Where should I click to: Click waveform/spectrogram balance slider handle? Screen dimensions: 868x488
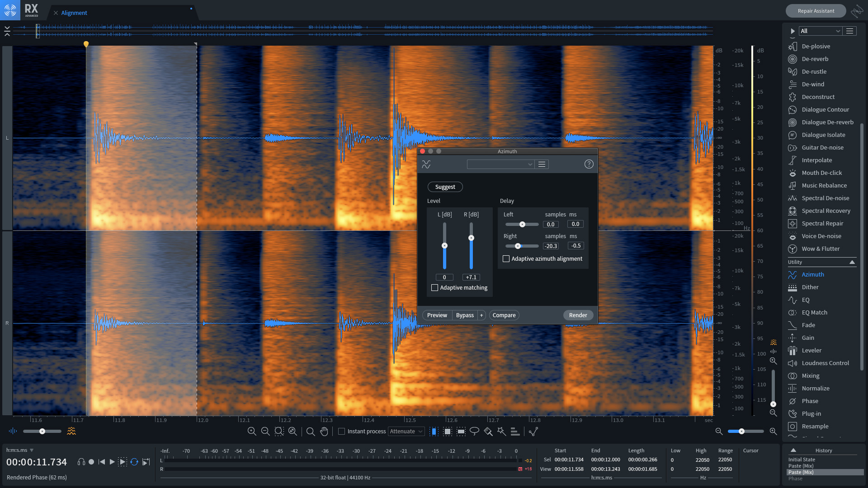click(42, 432)
